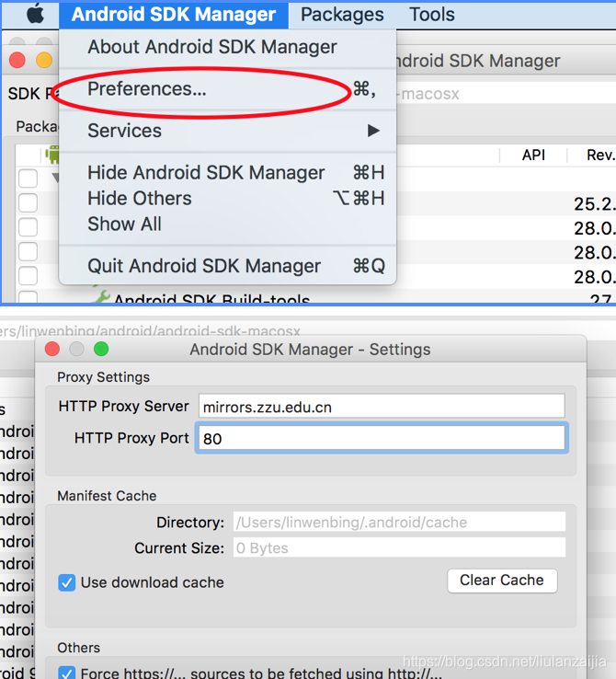Click the Android SDK Manager menu title
Viewport: 616px width, 679px height.
tap(174, 15)
